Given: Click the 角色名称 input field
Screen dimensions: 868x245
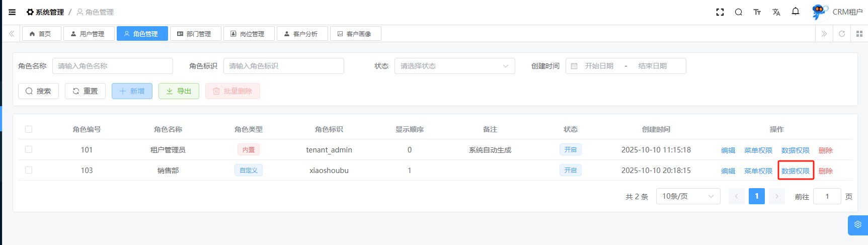Looking at the screenshot, I should pos(112,66).
